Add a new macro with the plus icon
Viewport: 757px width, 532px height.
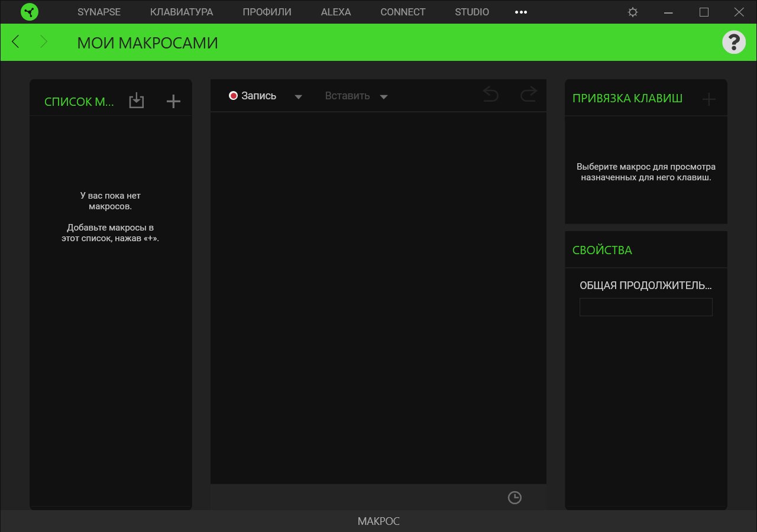[x=173, y=102]
